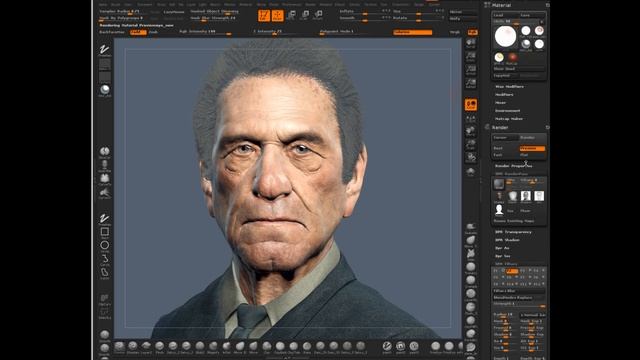Select the Fast render mode
This screenshot has height=360, width=640.
505,155
